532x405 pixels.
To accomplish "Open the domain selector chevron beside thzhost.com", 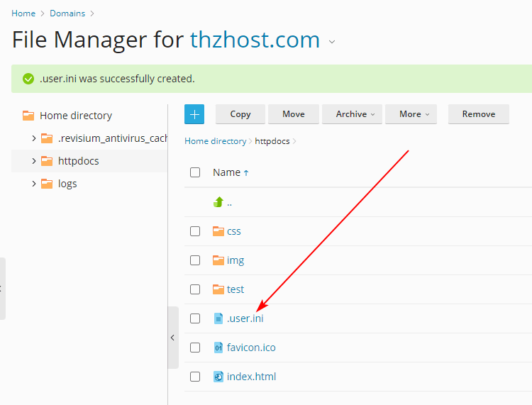I will click(332, 42).
